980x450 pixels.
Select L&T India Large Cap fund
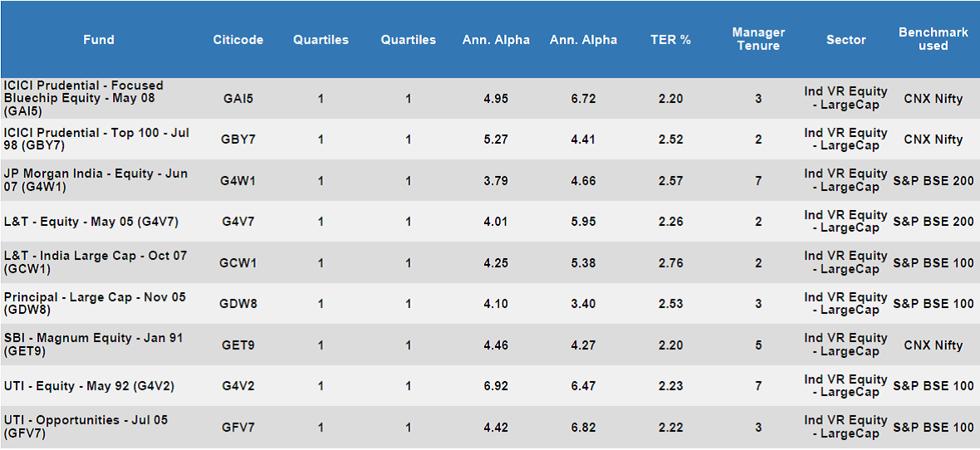[x=95, y=262]
